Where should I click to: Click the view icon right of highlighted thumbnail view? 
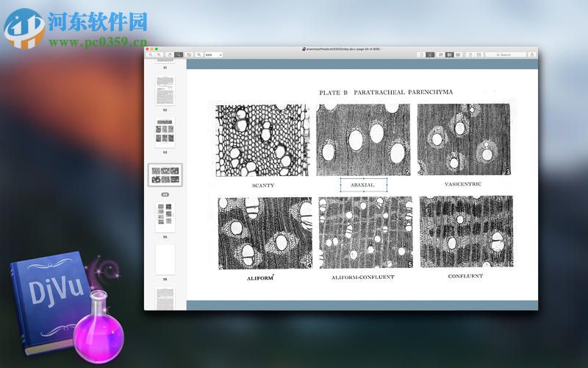[458, 54]
